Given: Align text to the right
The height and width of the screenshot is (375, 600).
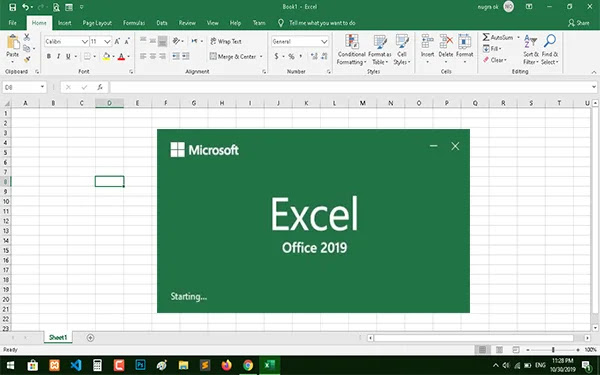Looking at the screenshot, I should 162,56.
